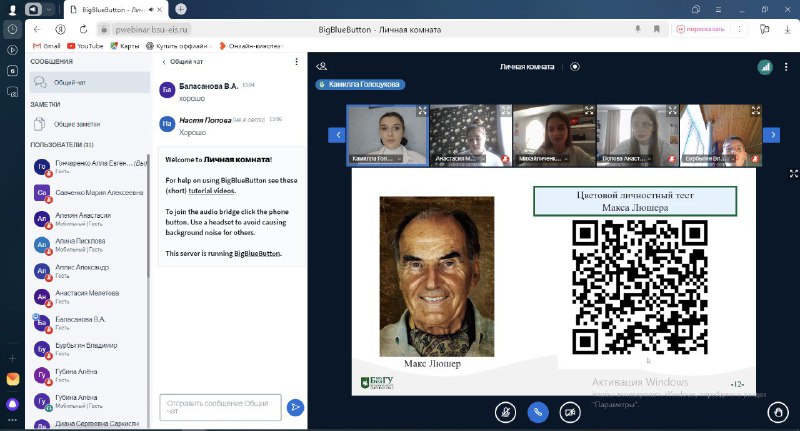Open YouTube bookmark

coord(85,46)
